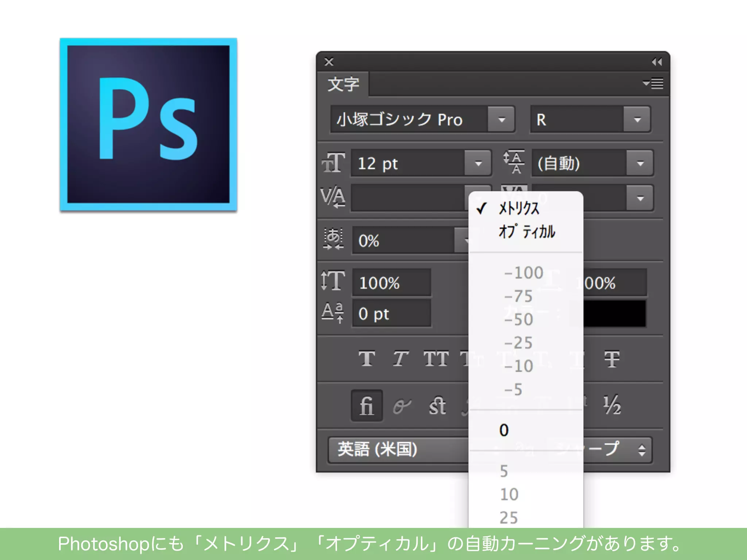Click the kerning V/A icon
The height and width of the screenshot is (560, 747).
333,197
